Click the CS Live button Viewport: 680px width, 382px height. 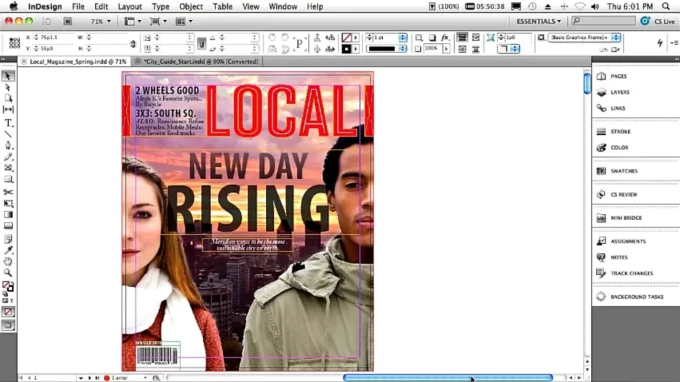(658, 21)
